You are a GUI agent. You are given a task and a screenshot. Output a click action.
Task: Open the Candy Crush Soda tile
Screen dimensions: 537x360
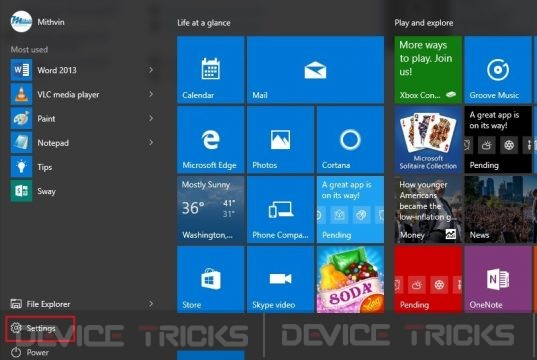[x=350, y=280]
